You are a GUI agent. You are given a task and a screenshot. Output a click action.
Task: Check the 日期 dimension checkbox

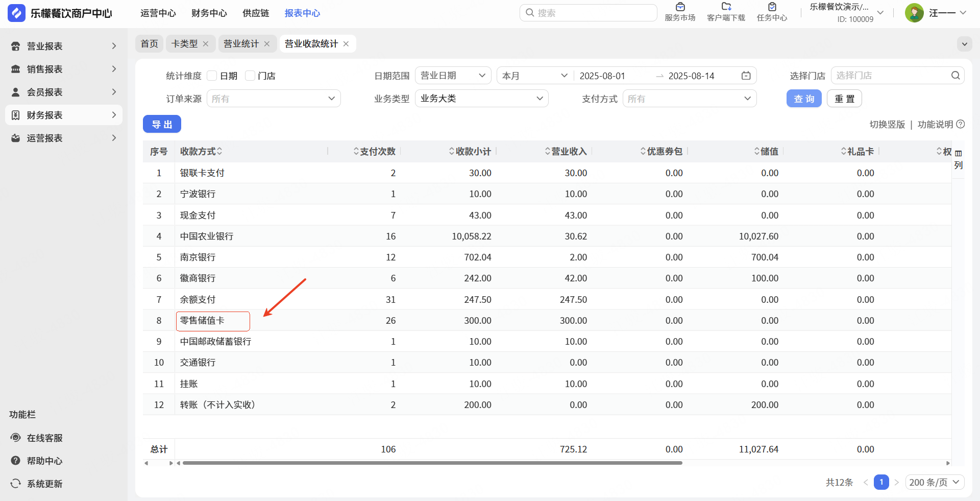pos(212,76)
